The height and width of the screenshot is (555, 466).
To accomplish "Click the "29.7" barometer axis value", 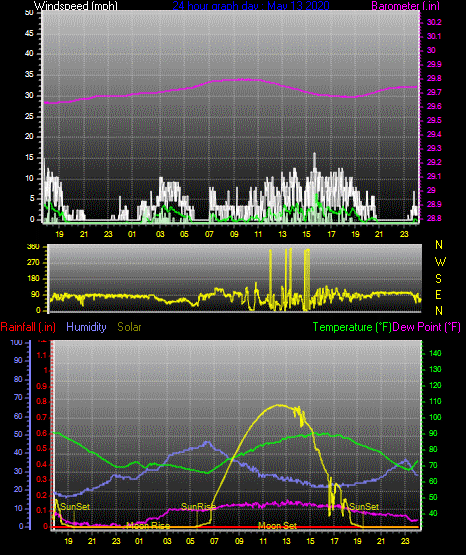I will click(x=434, y=92).
